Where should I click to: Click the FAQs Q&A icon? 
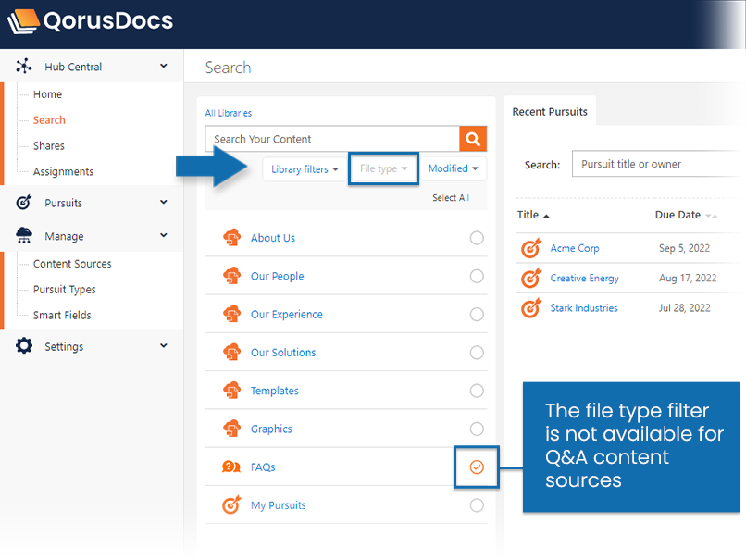(x=231, y=467)
